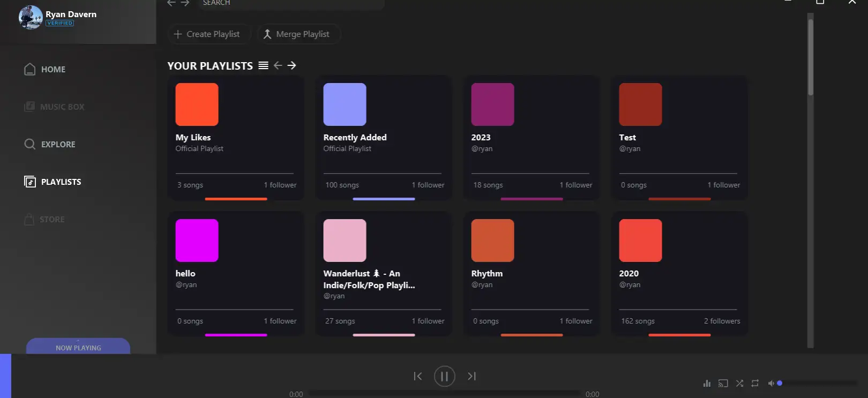Image resolution: width=868 pixels, height=398 pixels.
Task: Switch playlists to list view
Action: [263, 65]
